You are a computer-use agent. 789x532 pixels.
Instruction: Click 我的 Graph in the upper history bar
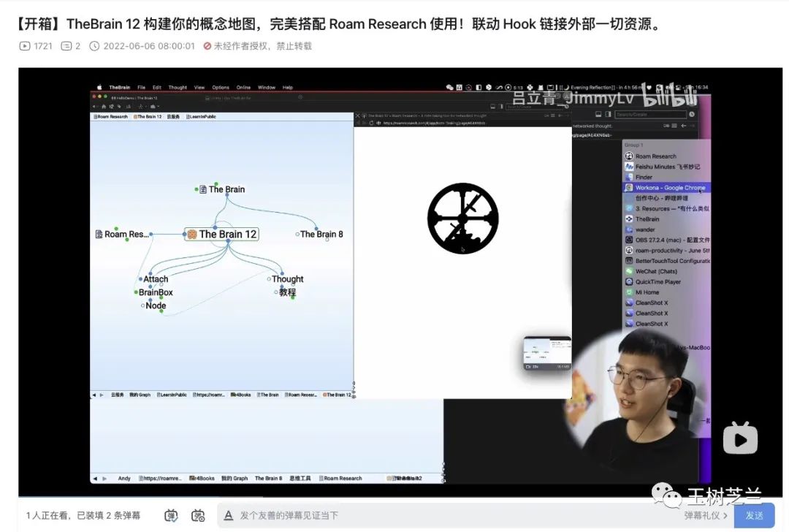[x=140, y=395]
